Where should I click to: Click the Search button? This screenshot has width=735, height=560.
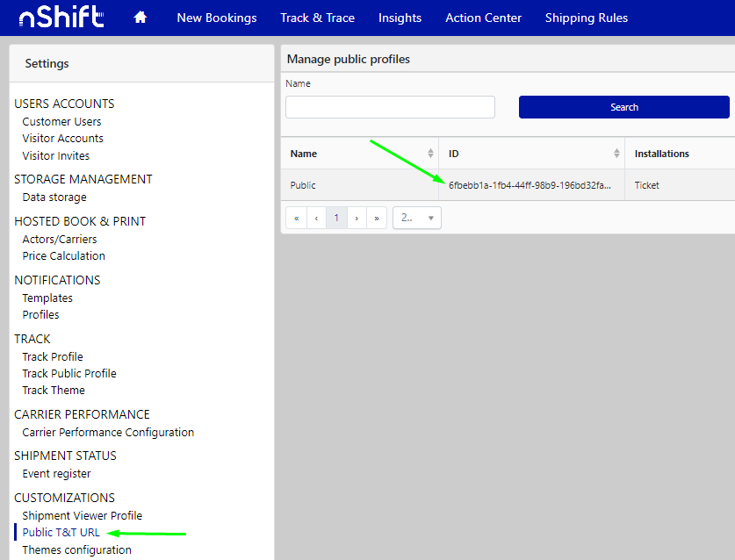pos(623,107)
